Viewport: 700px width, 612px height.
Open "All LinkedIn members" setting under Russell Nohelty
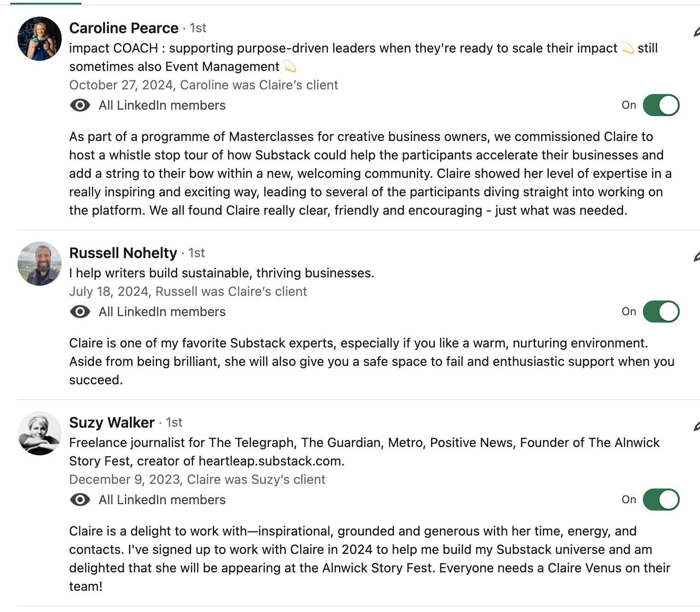pyautogui.click(x=162, y=312)
